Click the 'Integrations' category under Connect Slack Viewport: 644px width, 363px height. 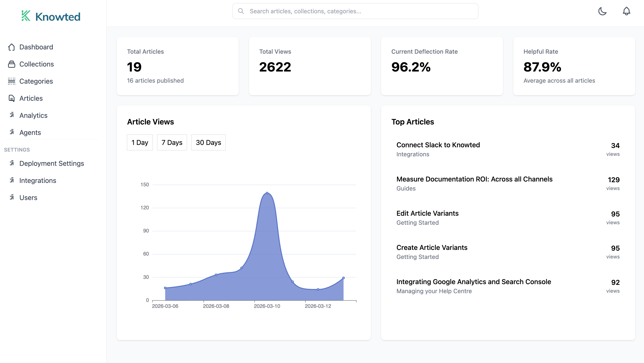[x=413, y=154]
